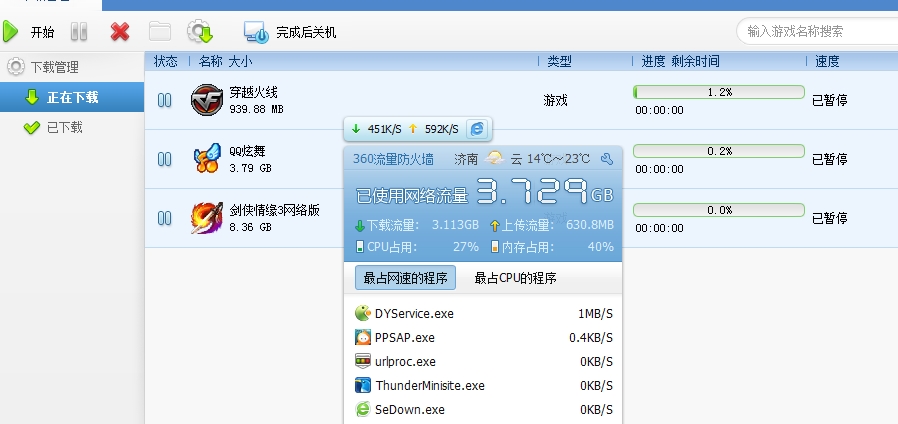Click the green start play icon
This screenshot has width=898, height=424.
click(10, 32)
